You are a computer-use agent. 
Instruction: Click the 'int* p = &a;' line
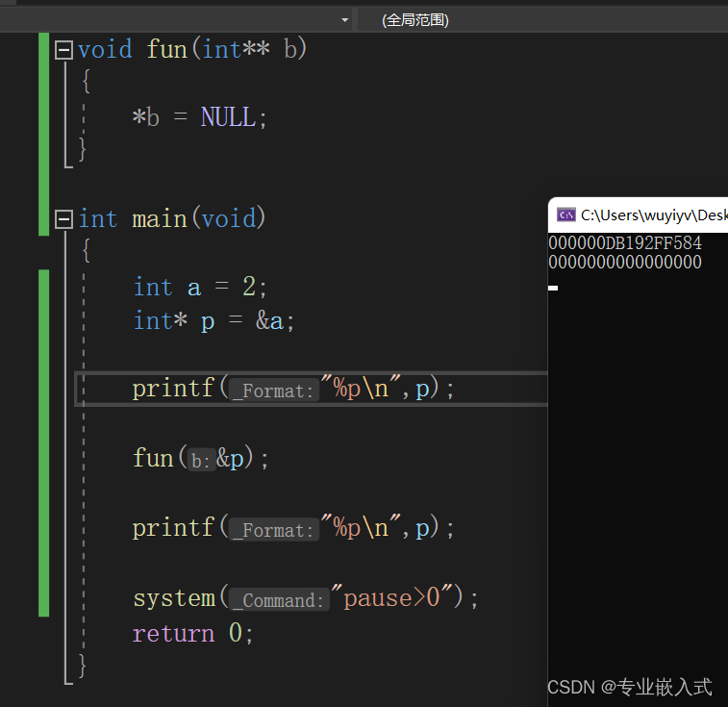click(214, 321)
